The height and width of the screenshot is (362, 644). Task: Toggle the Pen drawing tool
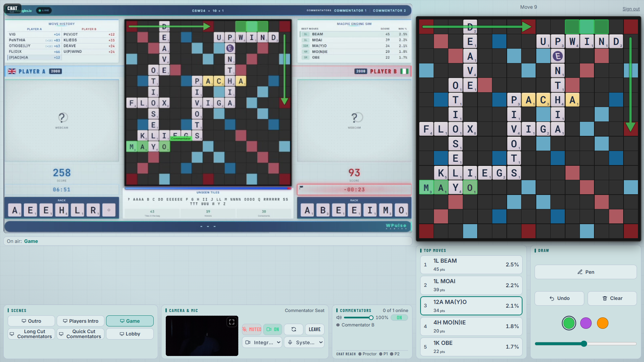tap(586, 272)
